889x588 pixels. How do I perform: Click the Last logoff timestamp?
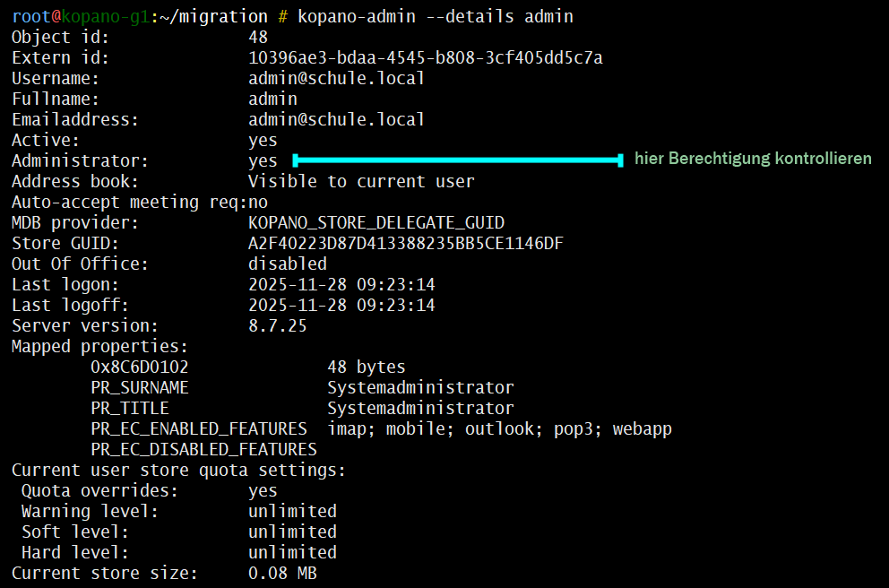click(341, 306)
